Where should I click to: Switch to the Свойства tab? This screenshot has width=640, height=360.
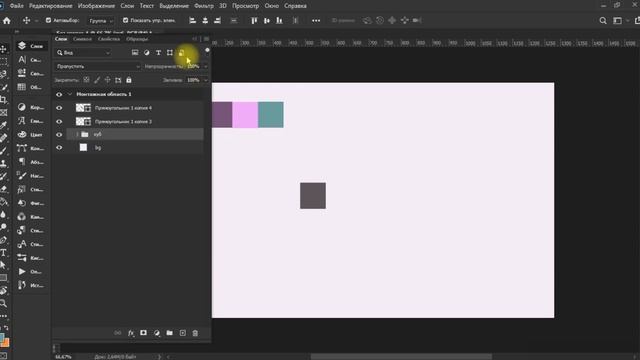click(109, 39)
